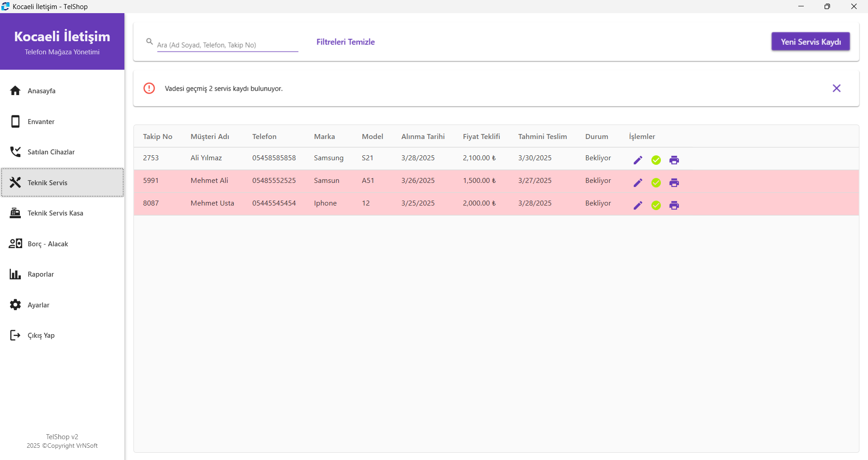Click the edit pencil icon for Ali Yılmaz
The height and width of the screenshot is (460, 868).
coord(638,160)
